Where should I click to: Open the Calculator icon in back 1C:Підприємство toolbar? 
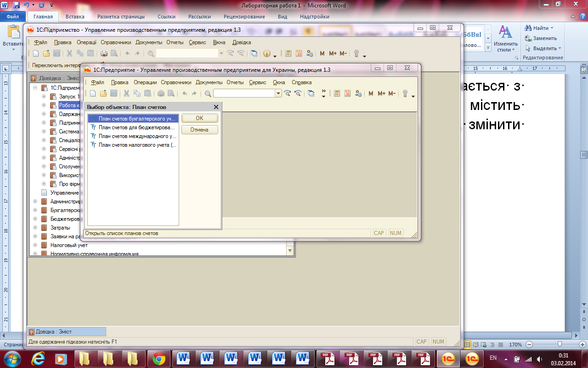(x=288, y=53)
